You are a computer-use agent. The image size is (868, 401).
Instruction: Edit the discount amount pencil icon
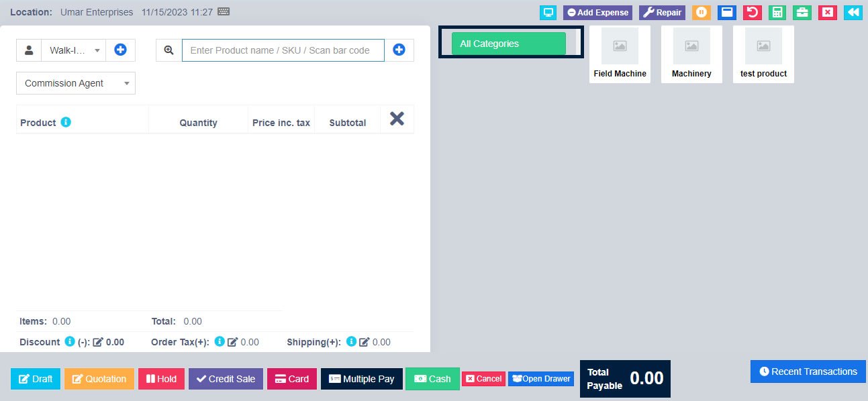(98, 342)
